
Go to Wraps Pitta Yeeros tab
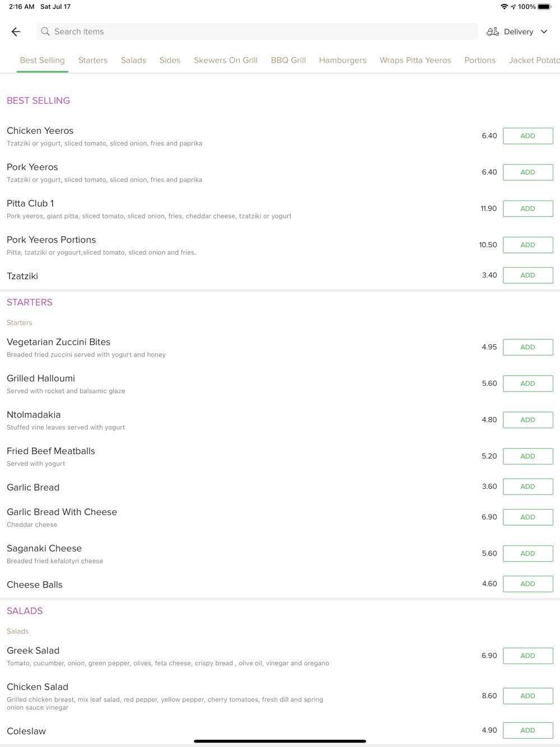pyautogui.click(x=415, y=60)
